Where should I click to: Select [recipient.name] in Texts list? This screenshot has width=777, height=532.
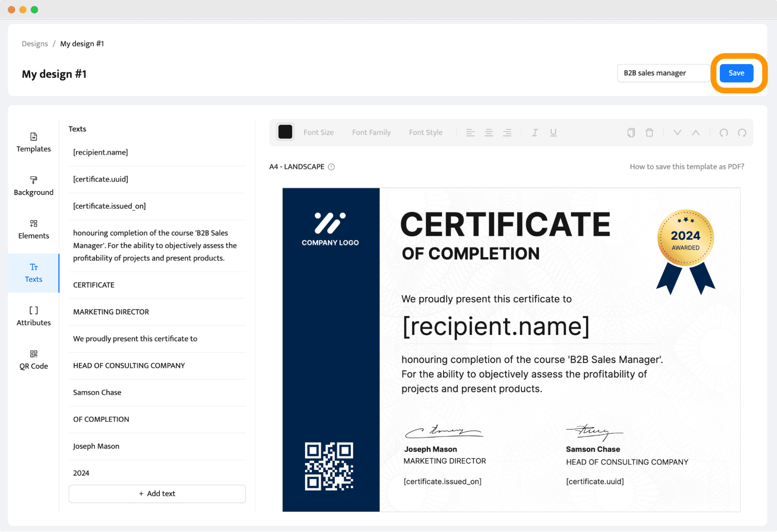pos(157,152)
